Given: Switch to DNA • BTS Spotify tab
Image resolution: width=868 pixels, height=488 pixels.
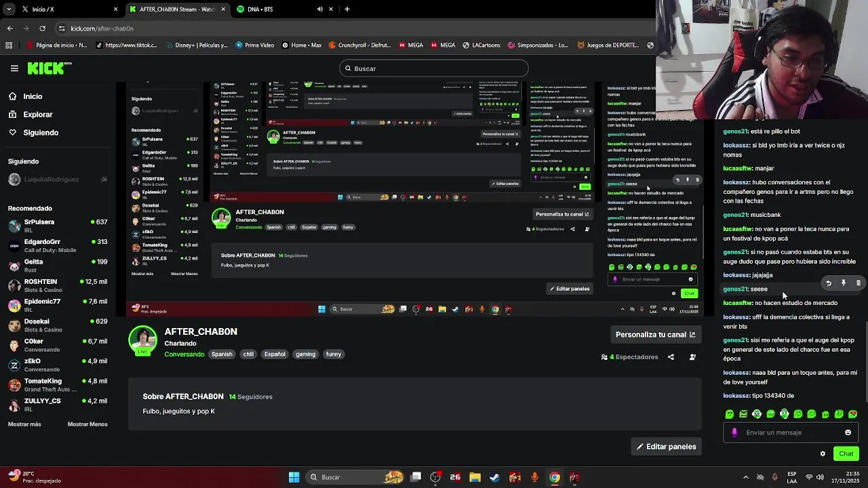Looking at the screenshot, I should pyautogui.click(x=278, y=9).
